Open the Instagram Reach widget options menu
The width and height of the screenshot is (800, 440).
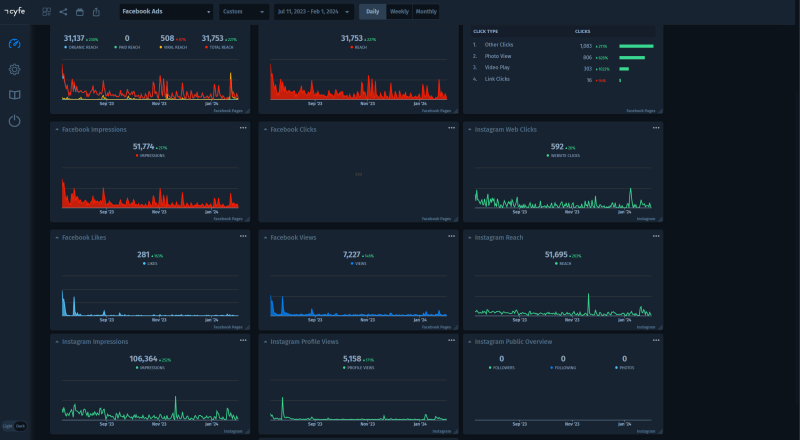tap(656, 236)
